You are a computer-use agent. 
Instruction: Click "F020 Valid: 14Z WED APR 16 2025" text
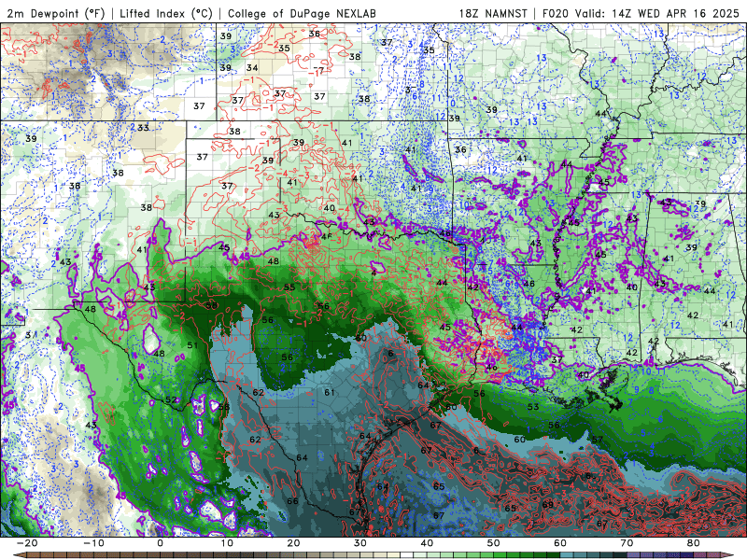tap(641, 13)
